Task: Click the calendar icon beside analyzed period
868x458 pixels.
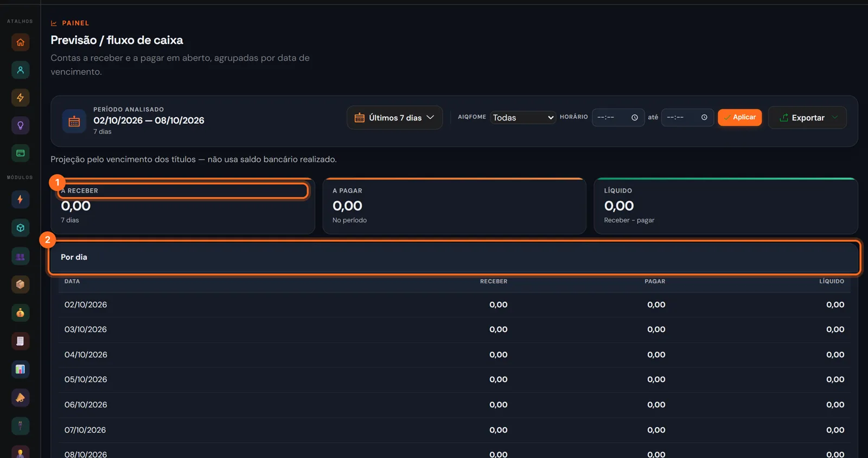Action: click(74, 121)
